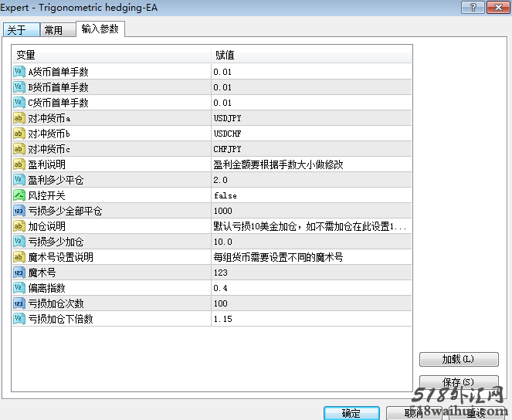
Task: Click the string icon beside 加仓说明
Action: click(19, 226)
